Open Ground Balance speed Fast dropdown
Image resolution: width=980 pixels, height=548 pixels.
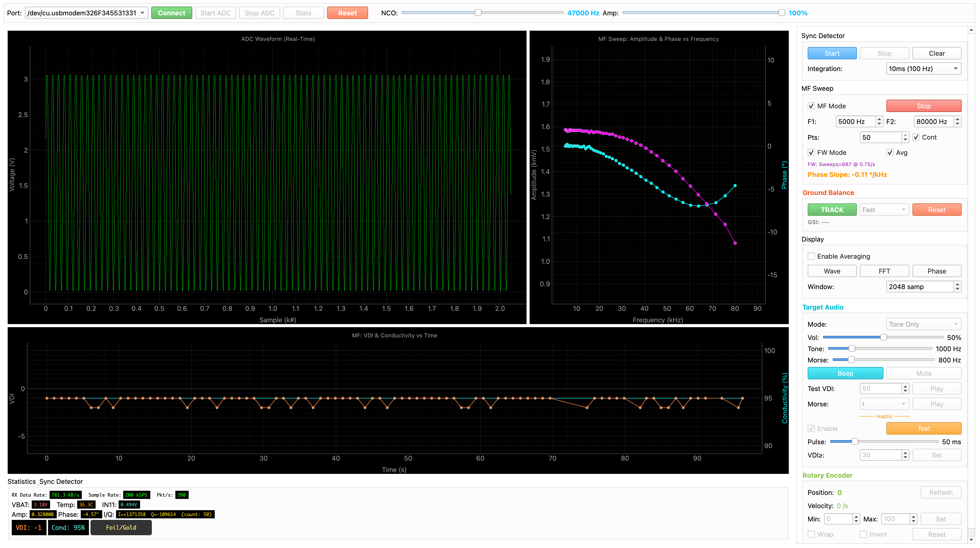point(884,210)
